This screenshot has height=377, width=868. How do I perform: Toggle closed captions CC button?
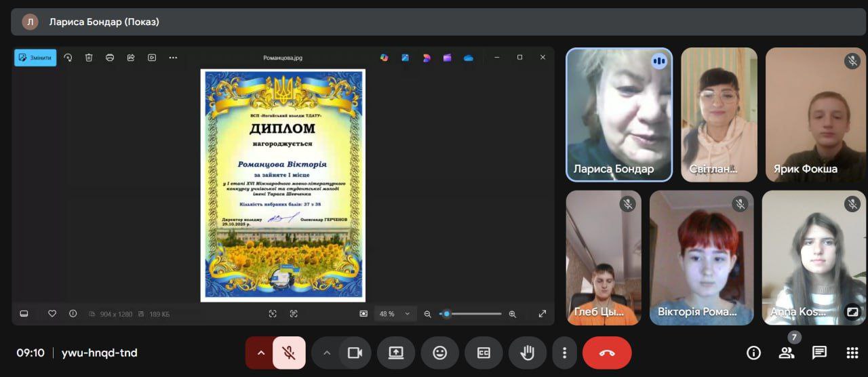click(484, 353)
